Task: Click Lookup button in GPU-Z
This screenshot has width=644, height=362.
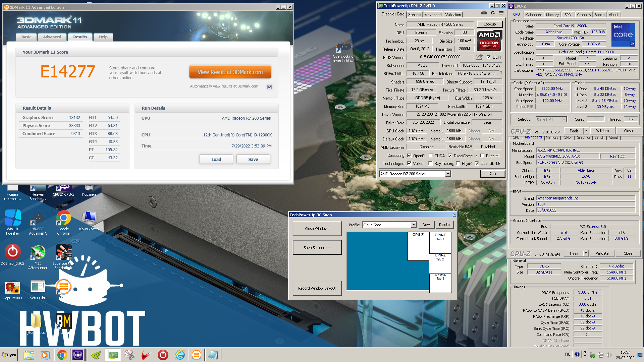Action: coord(490,24)
